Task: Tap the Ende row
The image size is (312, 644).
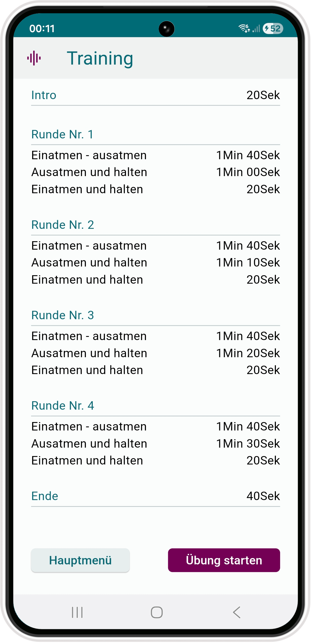Action: click(155, 496)
